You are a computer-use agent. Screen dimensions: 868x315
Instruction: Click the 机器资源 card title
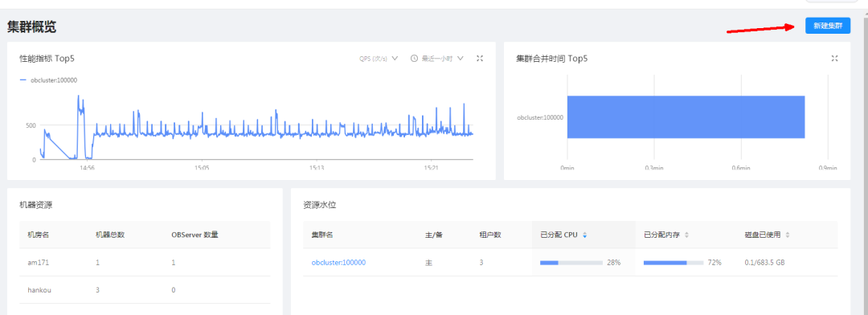click(x=36, y=205)
